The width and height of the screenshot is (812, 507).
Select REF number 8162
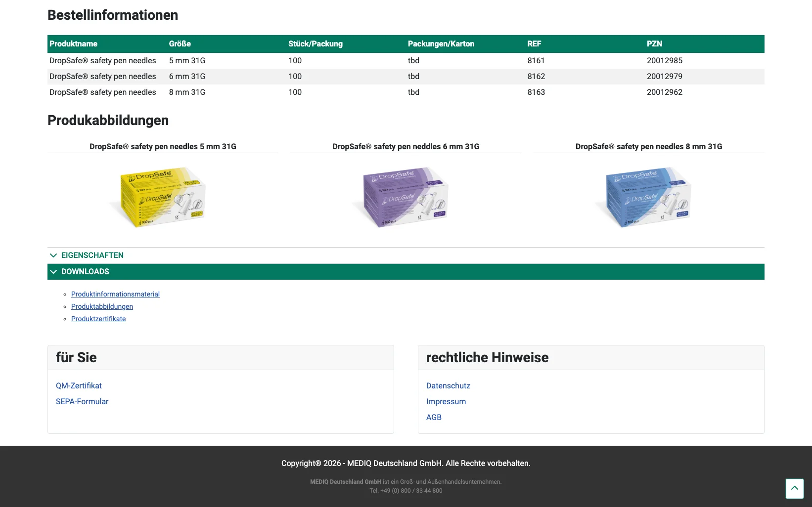click(536, 76)
